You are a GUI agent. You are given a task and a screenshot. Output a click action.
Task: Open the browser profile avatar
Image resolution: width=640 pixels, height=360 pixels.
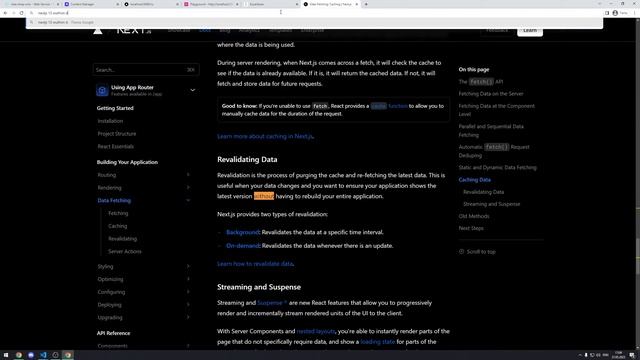(615, 13)
